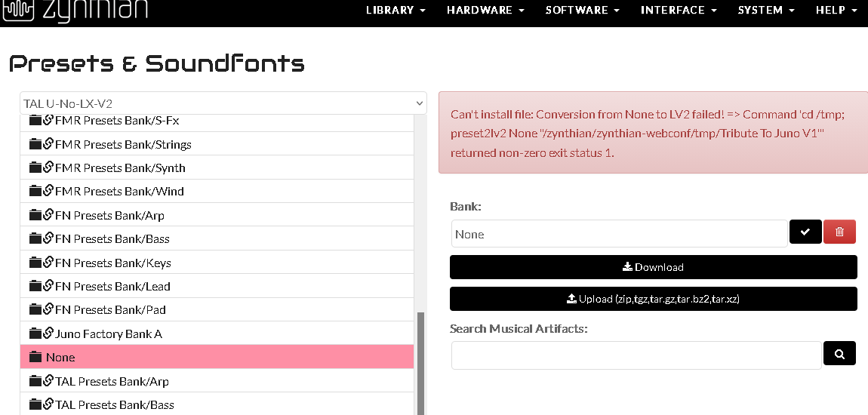The height and width of the screenshot is (415, 868).
Task: Click link icon beside FMR Presets Bank/Strings
Action: click(48, 144)
